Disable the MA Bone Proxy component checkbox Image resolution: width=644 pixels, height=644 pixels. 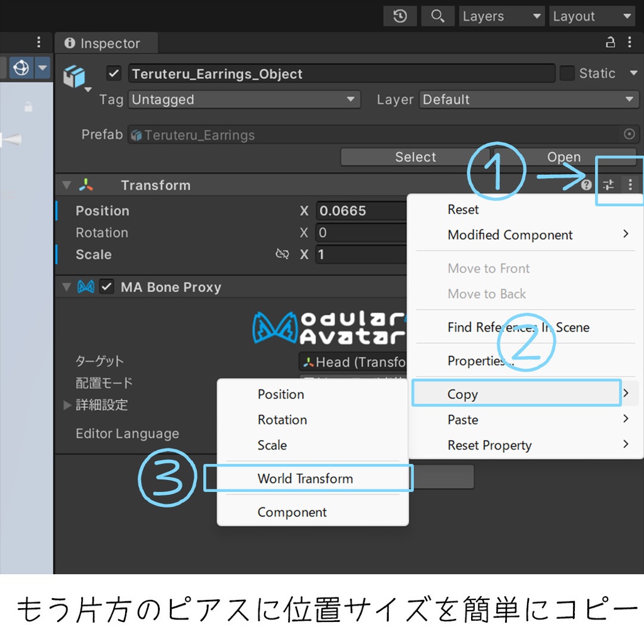106,287
